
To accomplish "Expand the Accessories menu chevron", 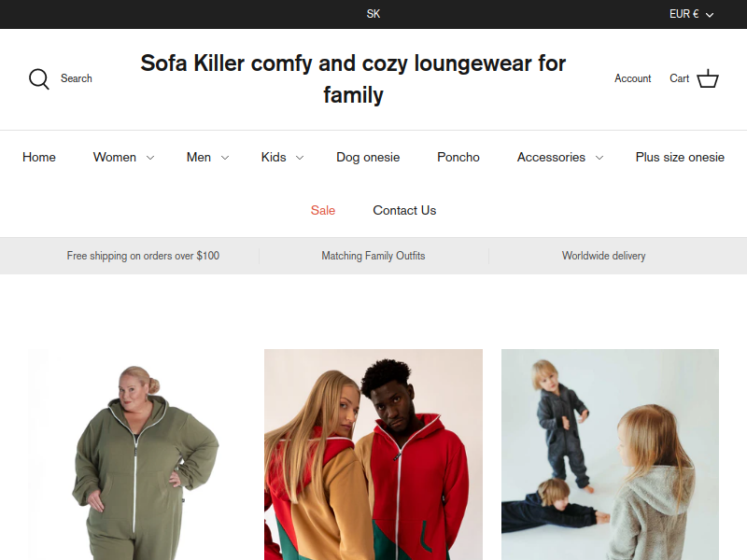I will (599, 158).
